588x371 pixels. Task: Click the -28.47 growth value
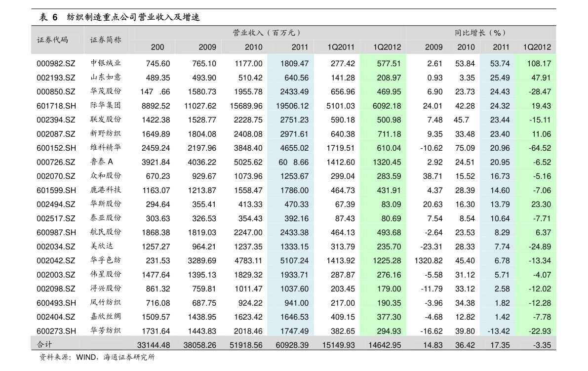pyautogui.click(x=540, y=92)
